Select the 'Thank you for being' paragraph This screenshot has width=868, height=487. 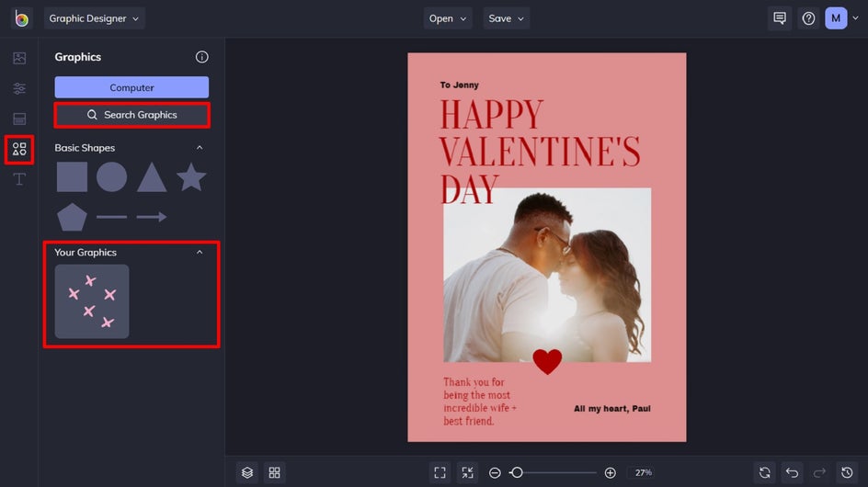coord(479,402)
